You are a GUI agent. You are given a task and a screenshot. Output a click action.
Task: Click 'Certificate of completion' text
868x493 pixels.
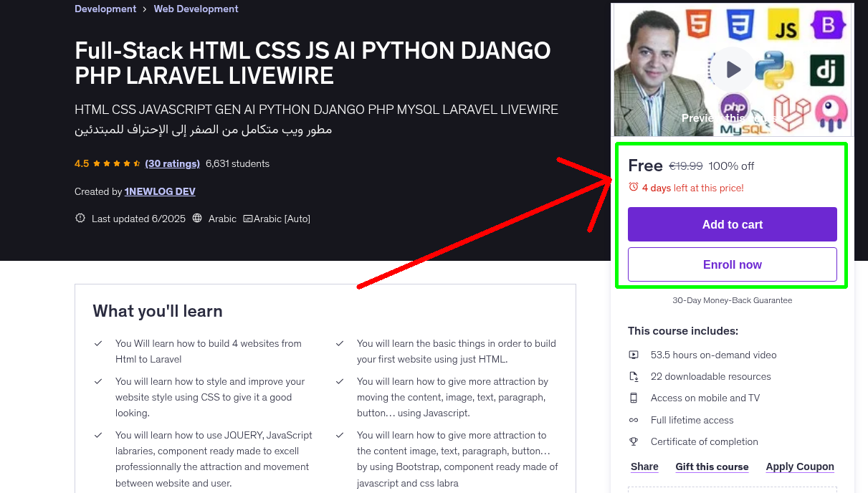705,441
